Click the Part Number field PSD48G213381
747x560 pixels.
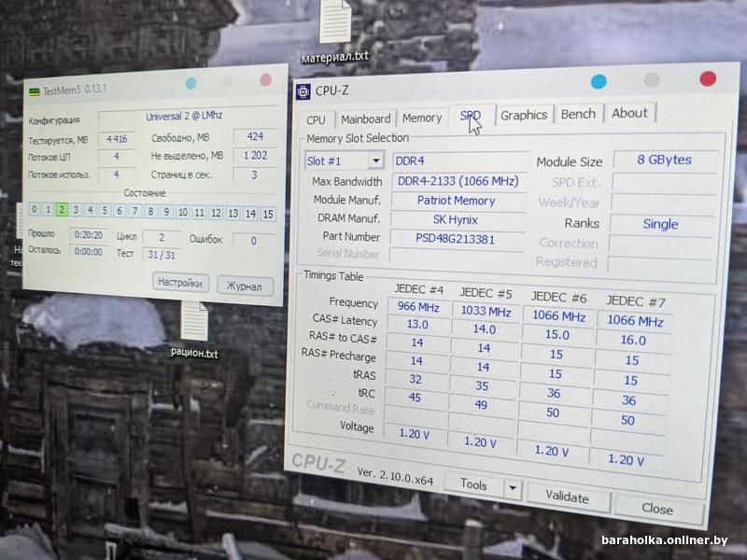click(x=457, y=237)
